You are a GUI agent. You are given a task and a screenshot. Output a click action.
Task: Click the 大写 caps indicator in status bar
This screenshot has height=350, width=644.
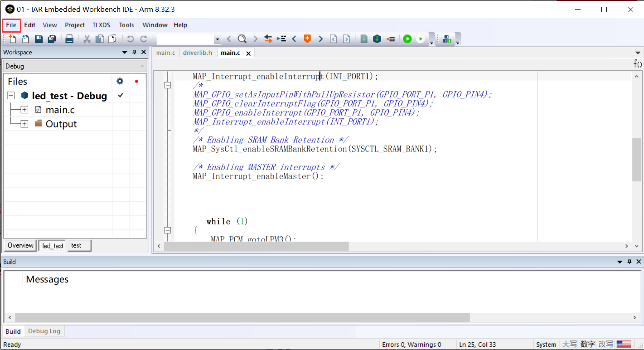570,344
